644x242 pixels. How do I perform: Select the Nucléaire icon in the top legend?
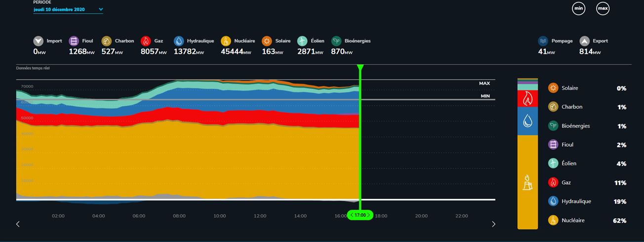tap(226, 41)
